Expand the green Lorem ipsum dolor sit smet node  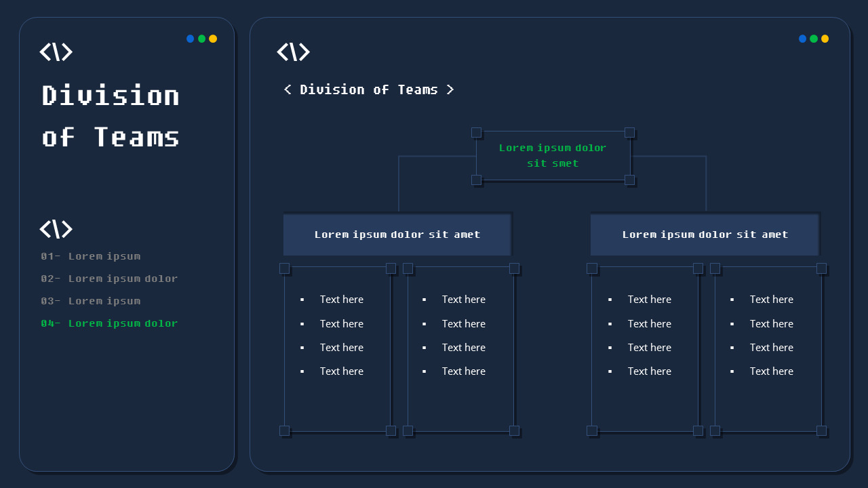pos(553,155)
